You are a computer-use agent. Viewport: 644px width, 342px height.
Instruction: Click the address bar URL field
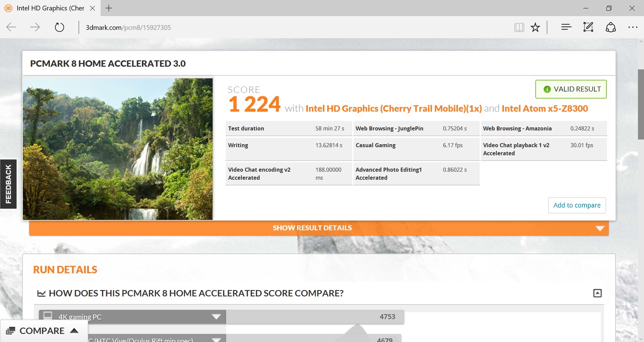tap(128, 27)
